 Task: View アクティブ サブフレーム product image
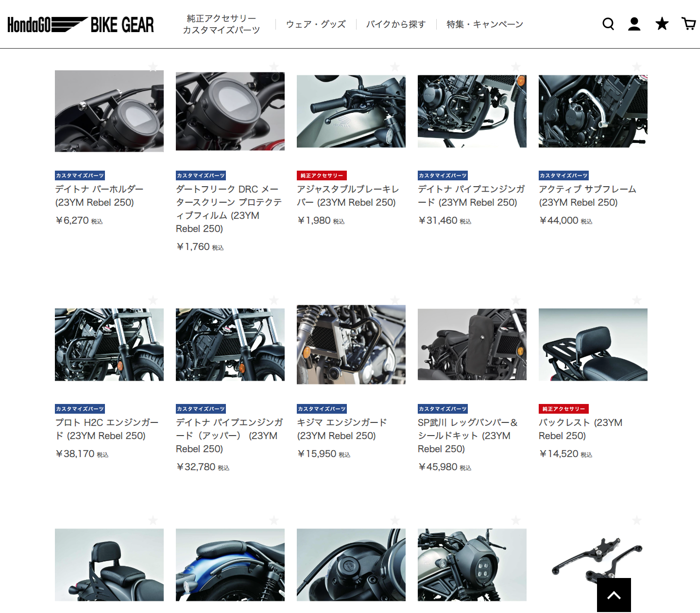[593, 111]
